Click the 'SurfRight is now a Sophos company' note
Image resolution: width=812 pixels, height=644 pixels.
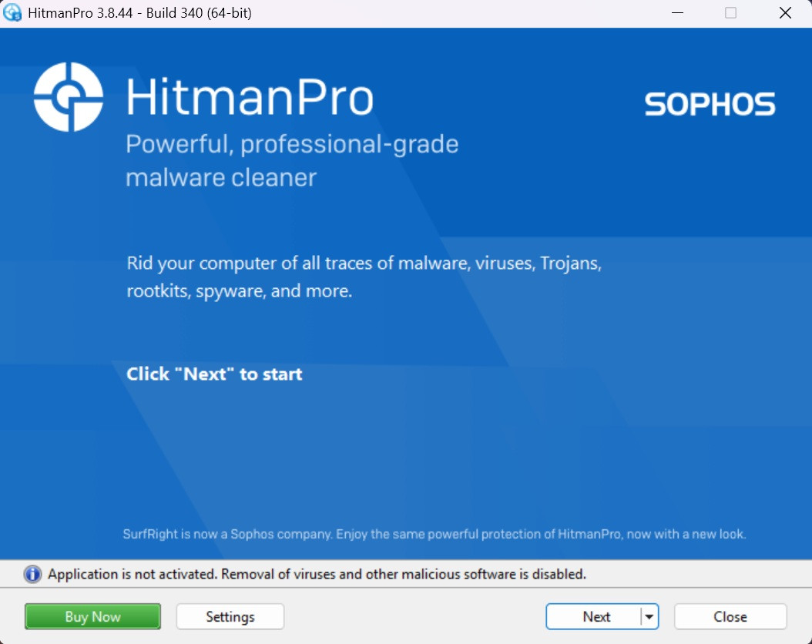click(x=434, y=534)
